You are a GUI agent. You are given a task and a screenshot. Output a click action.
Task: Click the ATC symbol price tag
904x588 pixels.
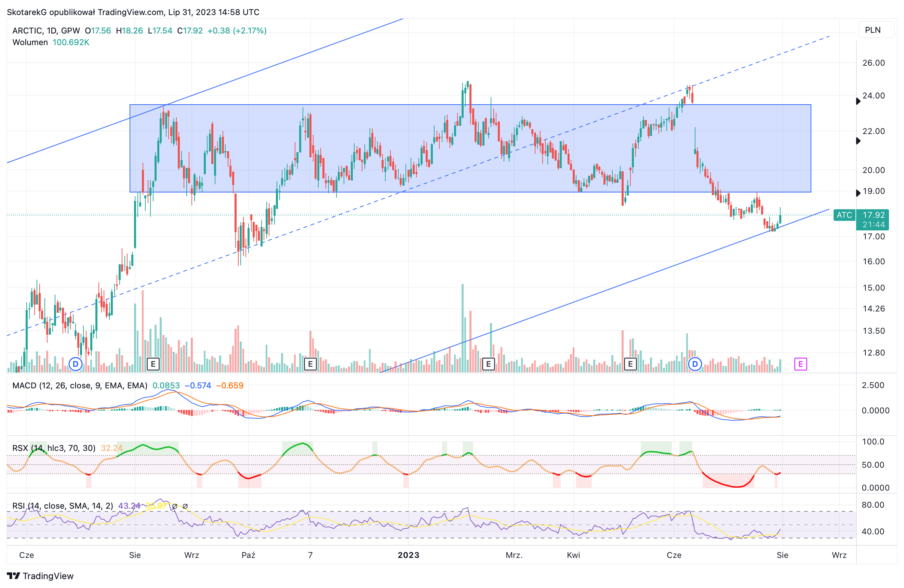point(844,215)
